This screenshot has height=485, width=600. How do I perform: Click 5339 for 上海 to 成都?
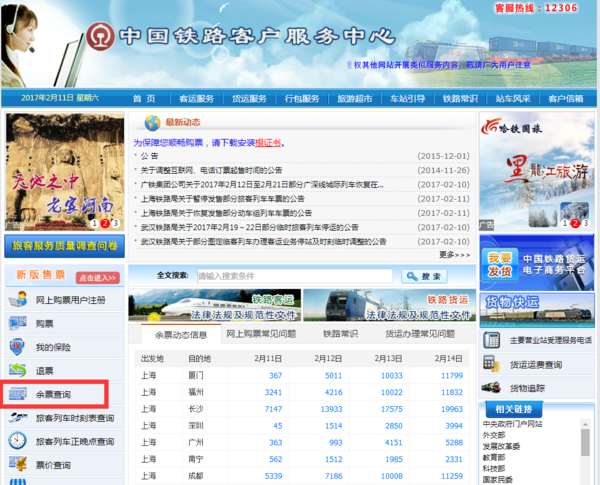click(x=273, y=476)
